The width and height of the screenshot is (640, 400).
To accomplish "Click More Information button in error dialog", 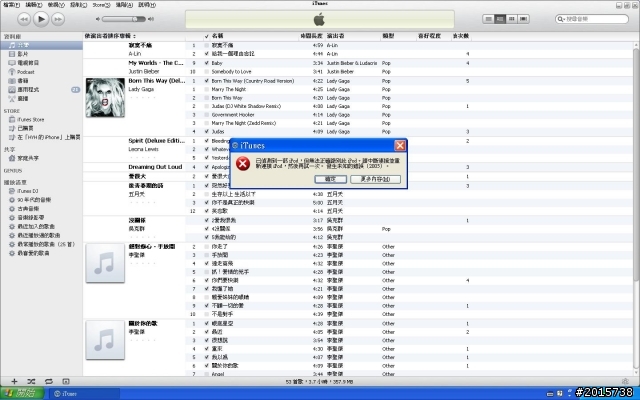I will [375, 179].
